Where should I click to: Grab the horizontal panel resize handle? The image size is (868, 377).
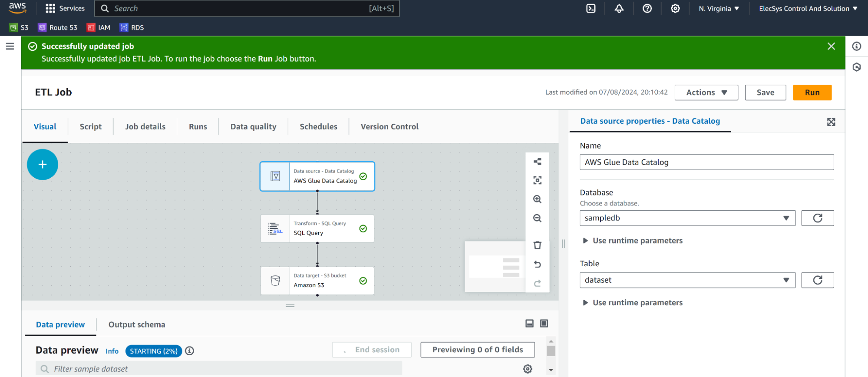[290, 306]
